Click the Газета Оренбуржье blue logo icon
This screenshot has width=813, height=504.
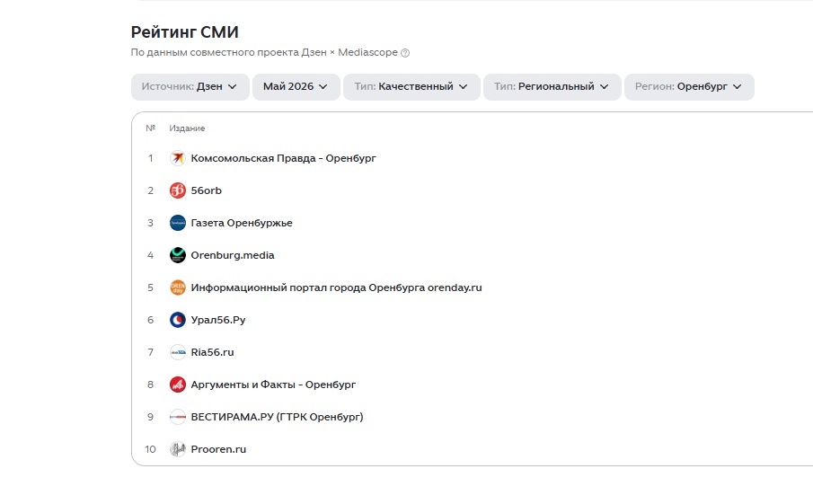pyautogui.click(x=177, y=223)
